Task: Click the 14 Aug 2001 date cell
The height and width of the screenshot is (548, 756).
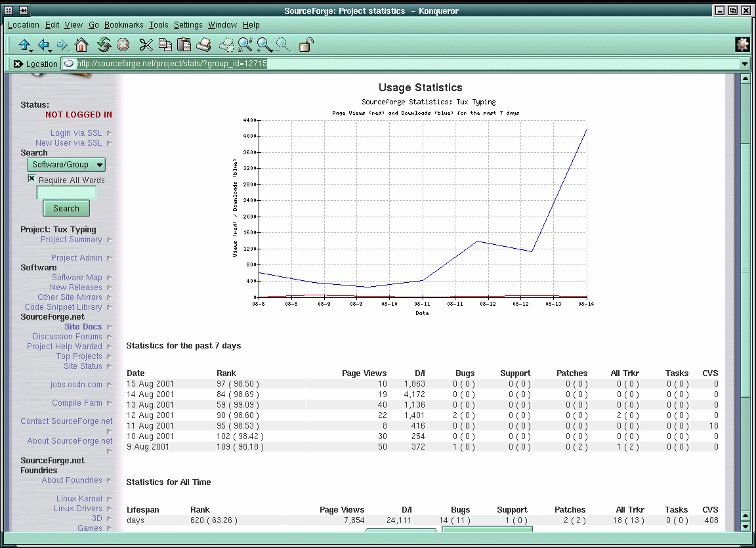Action: tap(150, 394)
